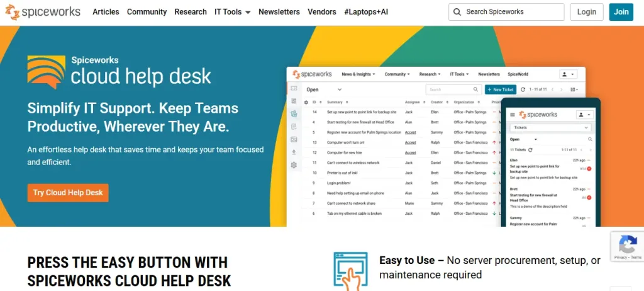Go to next page arrow beside 1 - 11 of 11

pyautogui.click(x=562, y=89)
